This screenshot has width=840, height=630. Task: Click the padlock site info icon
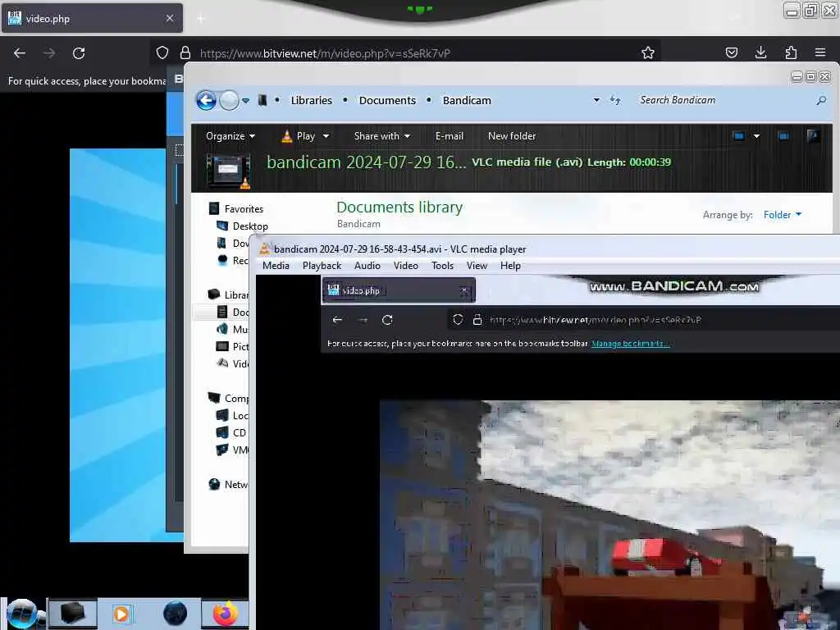point(185,52)
